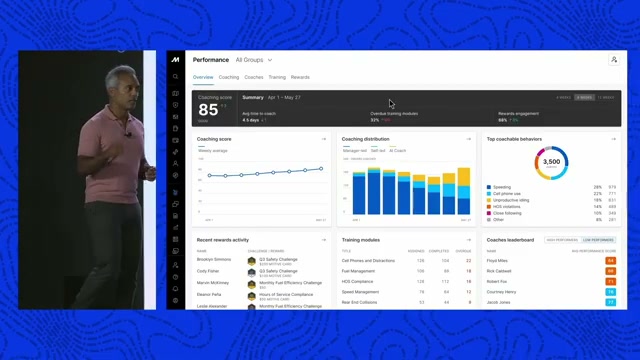
Task: Open Top coachable behaviors arrow
Action: pyautogui.click(x=613, y=139)
